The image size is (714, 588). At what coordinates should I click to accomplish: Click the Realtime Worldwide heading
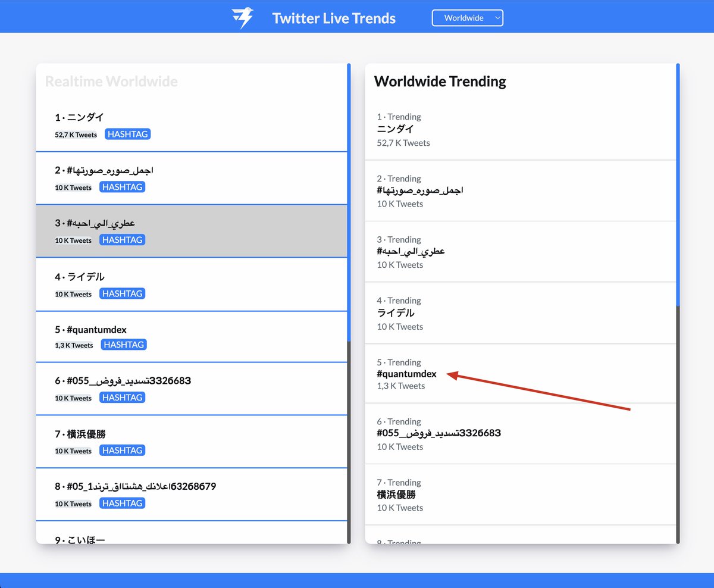tap(111, 82)
